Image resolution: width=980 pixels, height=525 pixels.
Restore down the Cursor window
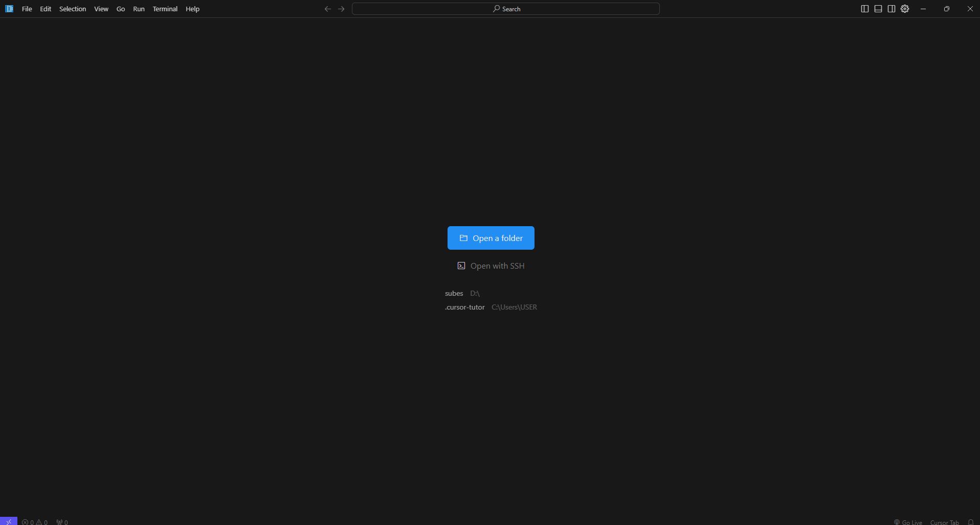947,9
